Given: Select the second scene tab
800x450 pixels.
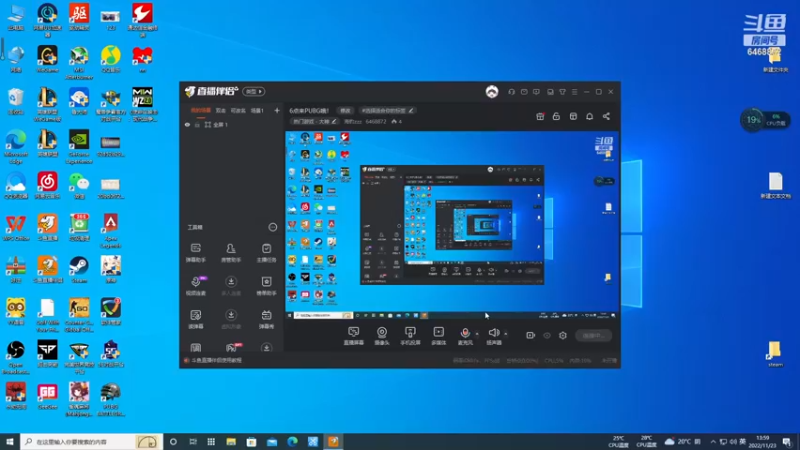Looking at the screenshot, I should pyautogui.click(x=220, y=110).
